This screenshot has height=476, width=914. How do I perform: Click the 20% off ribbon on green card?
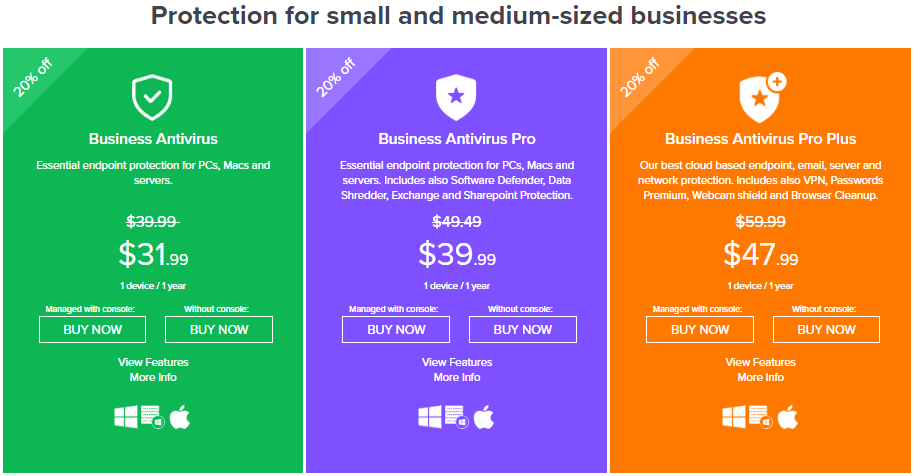[33, 77]
